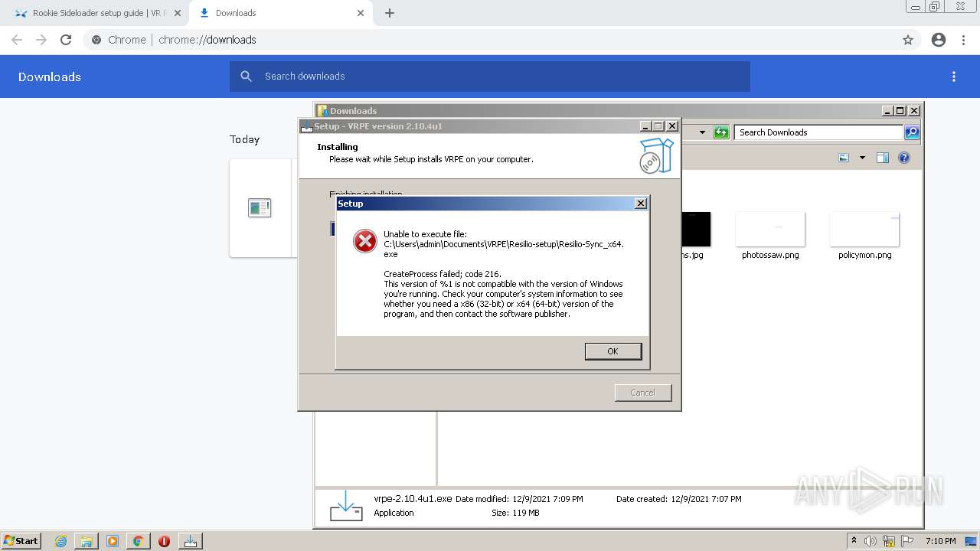Click the volume speaker tray icon
980x551 pixels.
tap(871, 541)
